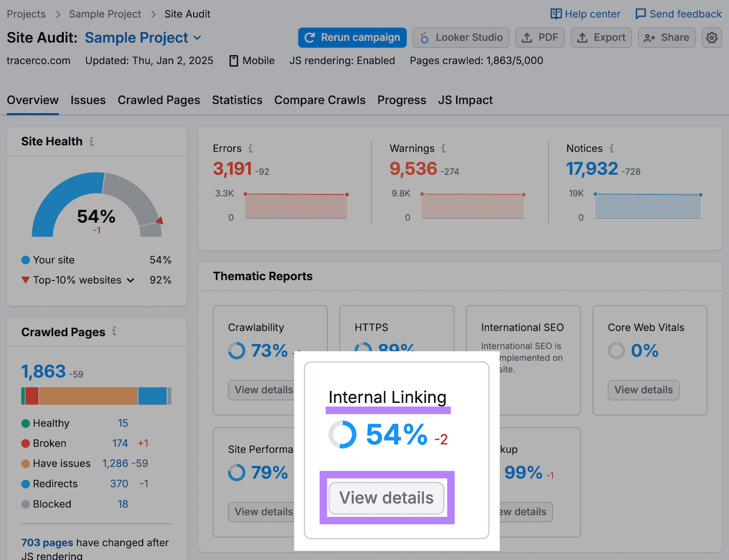The height and width of the screenshot is (560, 729).
Task: Open the Crawled Pages tab
Action: [159, 100]
